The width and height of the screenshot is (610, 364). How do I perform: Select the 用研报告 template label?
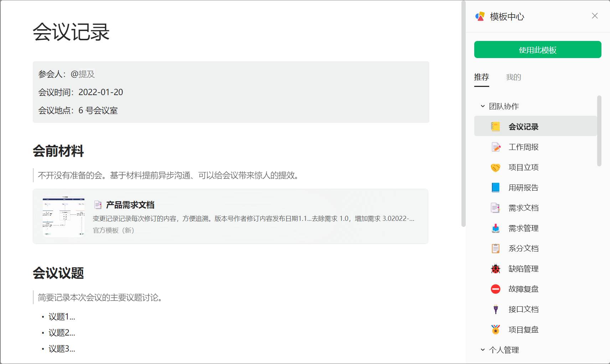click(x=523, y=187)
